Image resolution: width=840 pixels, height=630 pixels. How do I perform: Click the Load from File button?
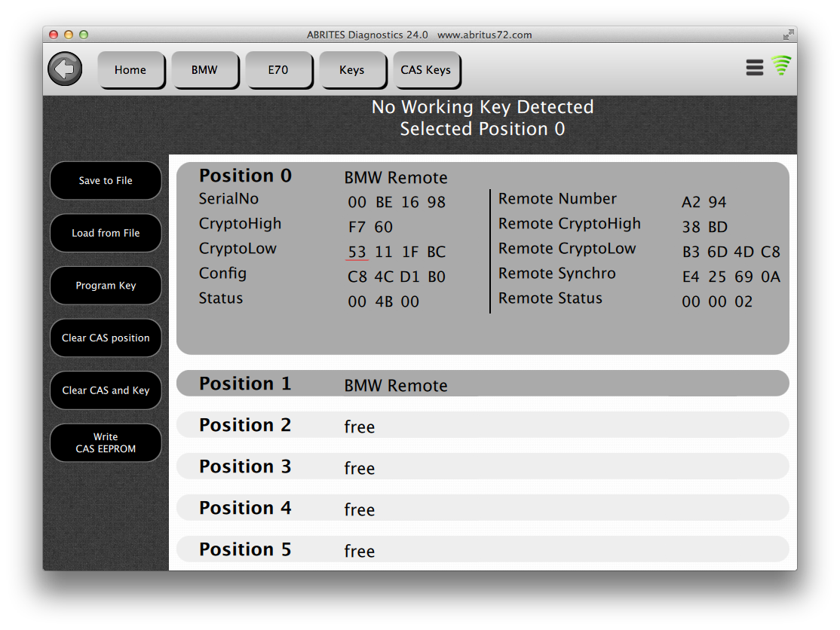(106, 233)
